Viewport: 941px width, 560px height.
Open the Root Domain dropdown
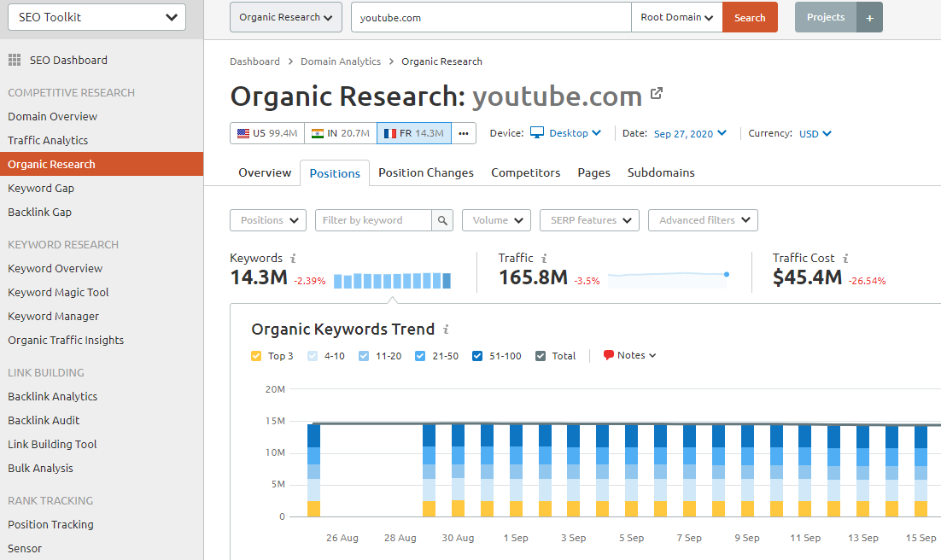pos(677,17)
